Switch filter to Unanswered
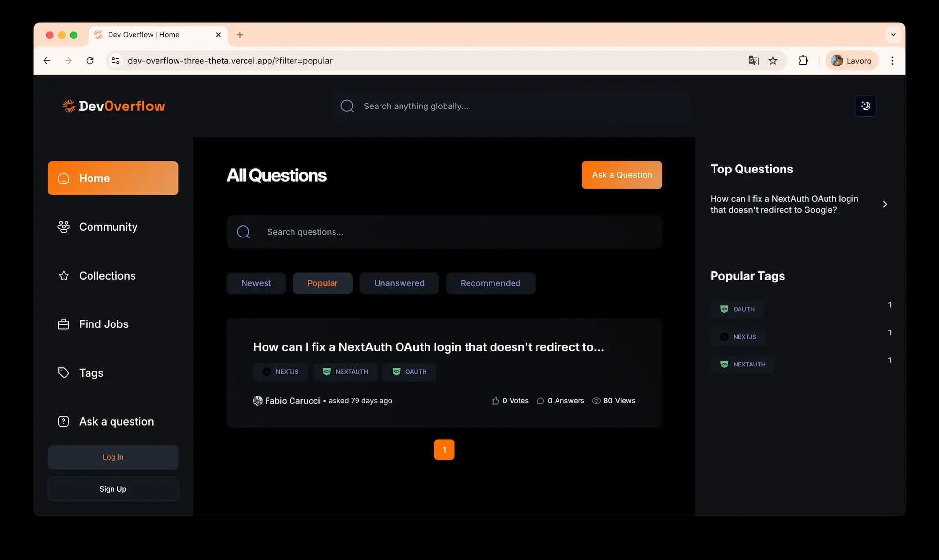The height and width of the screenshot is (560, 939). coord(399,283)
